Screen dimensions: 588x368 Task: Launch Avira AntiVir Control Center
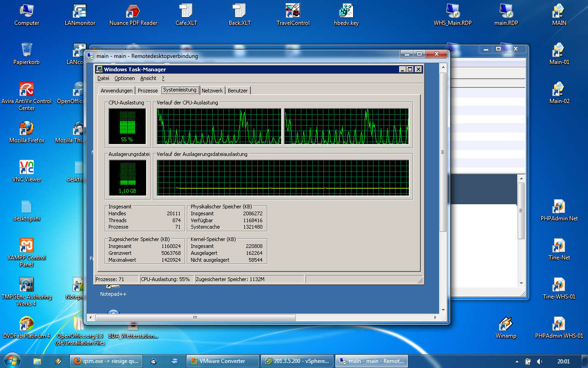(27, 96)
